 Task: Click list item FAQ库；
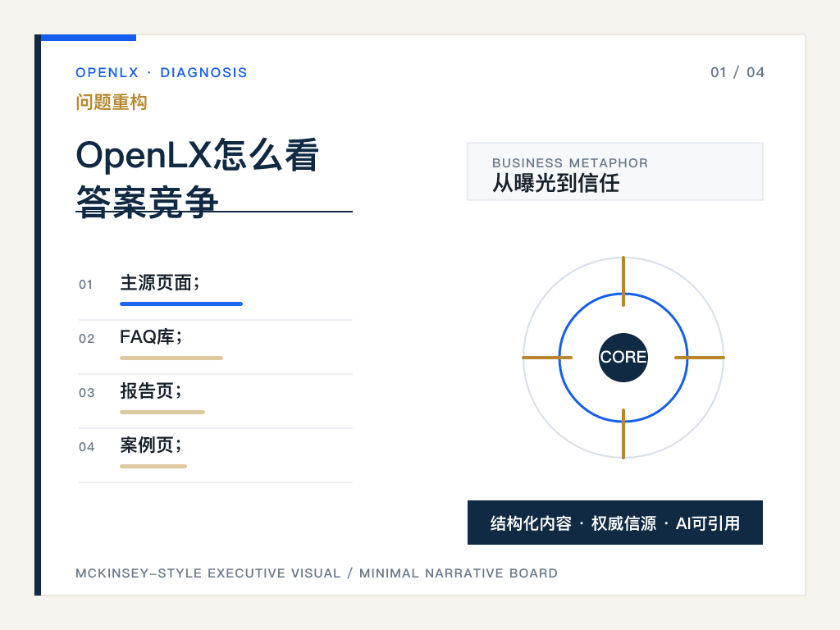[151, 337]
